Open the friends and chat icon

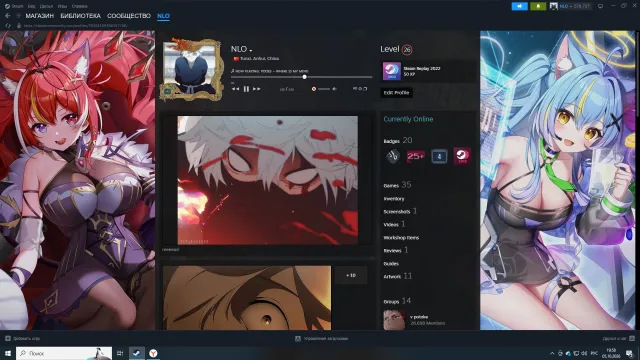(632, 338)
